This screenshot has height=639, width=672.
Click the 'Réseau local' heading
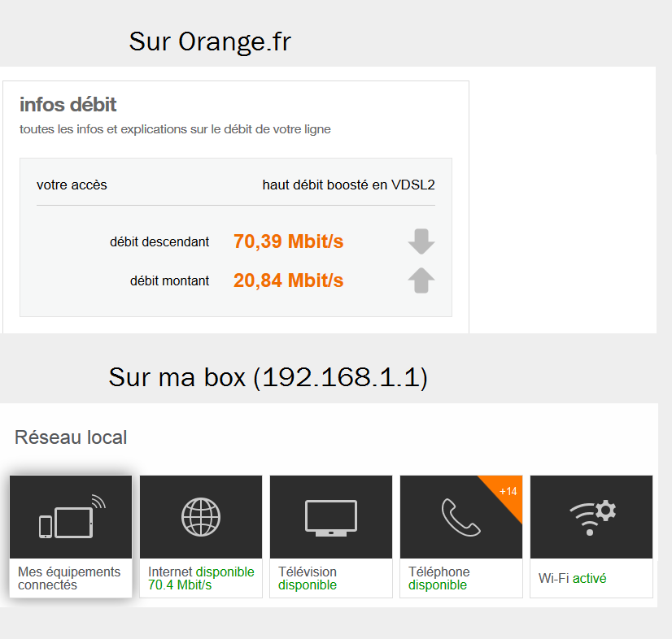71,437
